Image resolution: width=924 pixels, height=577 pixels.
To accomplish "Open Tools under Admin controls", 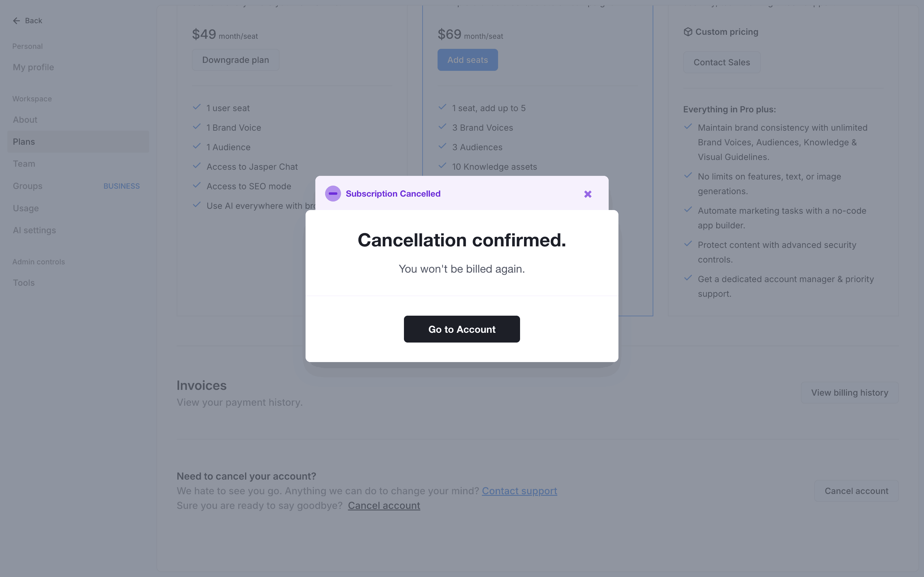I will (x=24, y=283).
